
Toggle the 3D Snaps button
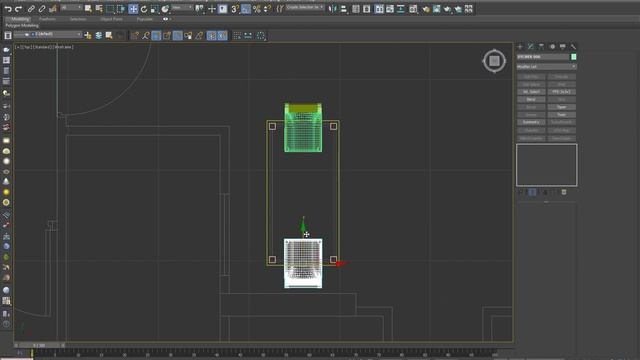pyautogui.click(x=235, y=9)
